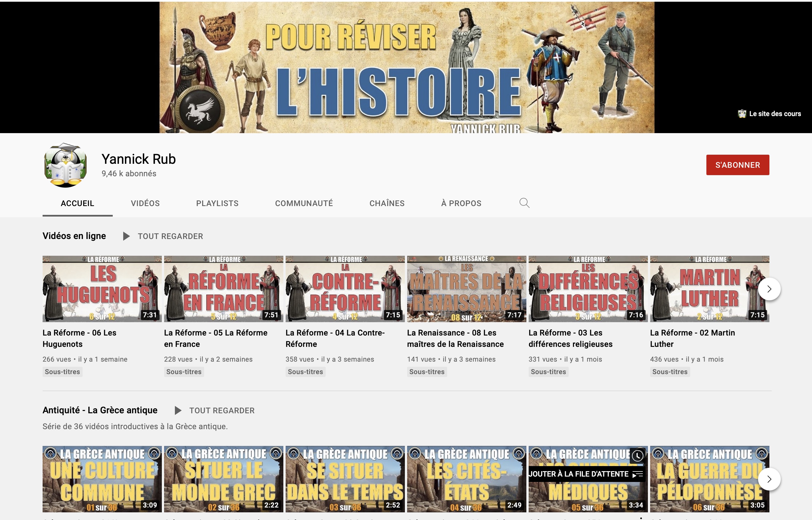This screenshot has height=520, width=812.
Task: Advance Grèce antique row with right chevron
Action: coord(769,479)
